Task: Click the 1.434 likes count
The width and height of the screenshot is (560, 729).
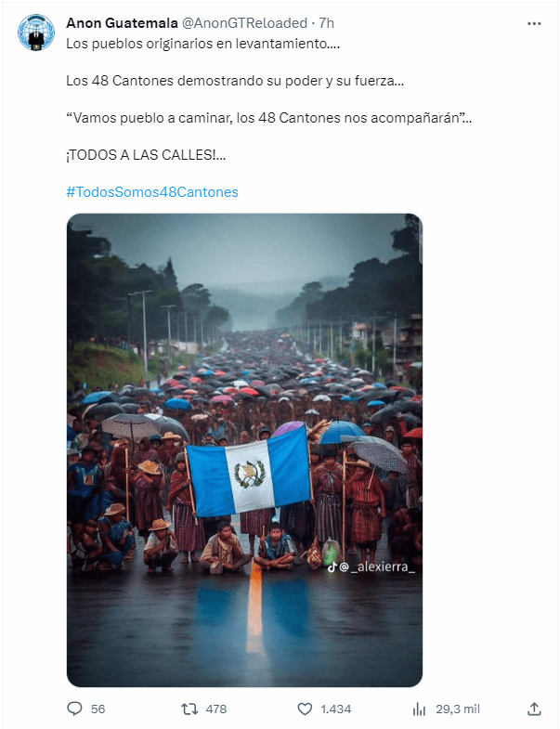Action: (x=336, y=709)
